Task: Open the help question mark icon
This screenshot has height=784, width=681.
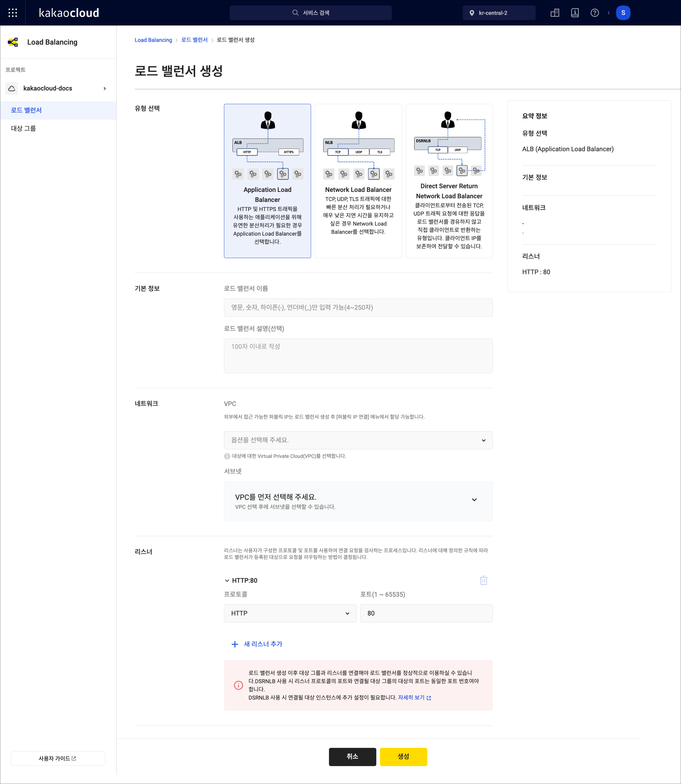Action: pos(594,13)
